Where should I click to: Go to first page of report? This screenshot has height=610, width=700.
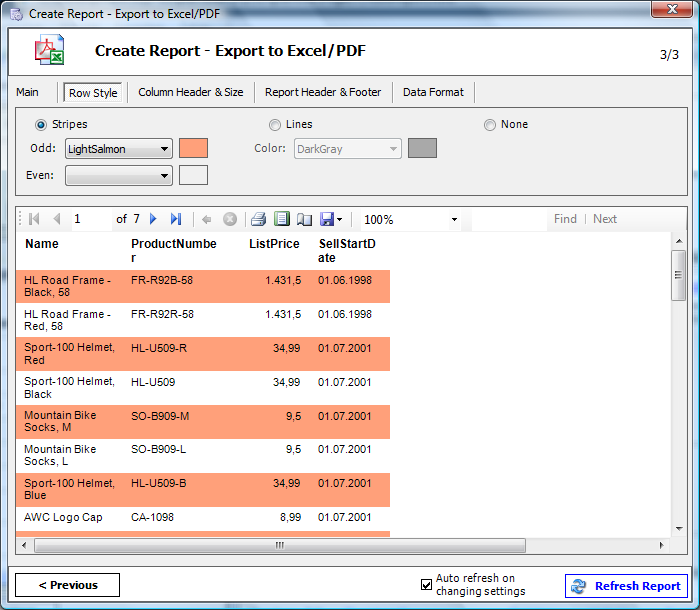[34, 219]
